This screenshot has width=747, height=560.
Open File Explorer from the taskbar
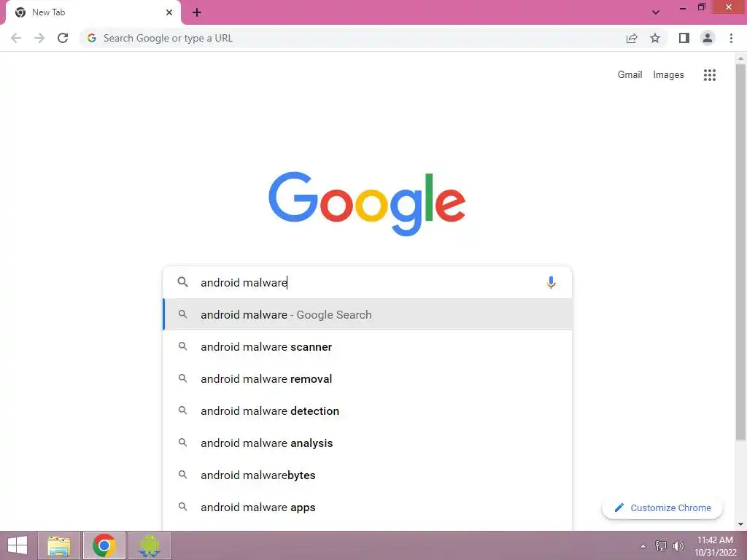(x=59, y=545)
